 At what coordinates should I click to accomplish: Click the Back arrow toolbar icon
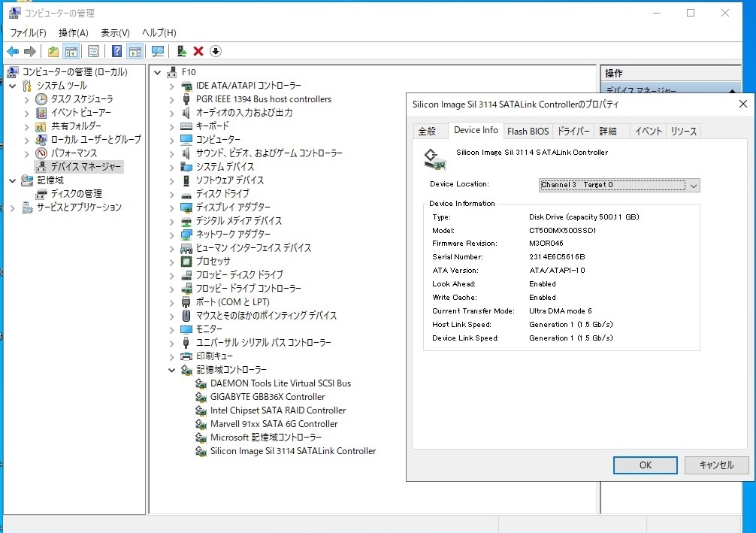click(13, 51)
